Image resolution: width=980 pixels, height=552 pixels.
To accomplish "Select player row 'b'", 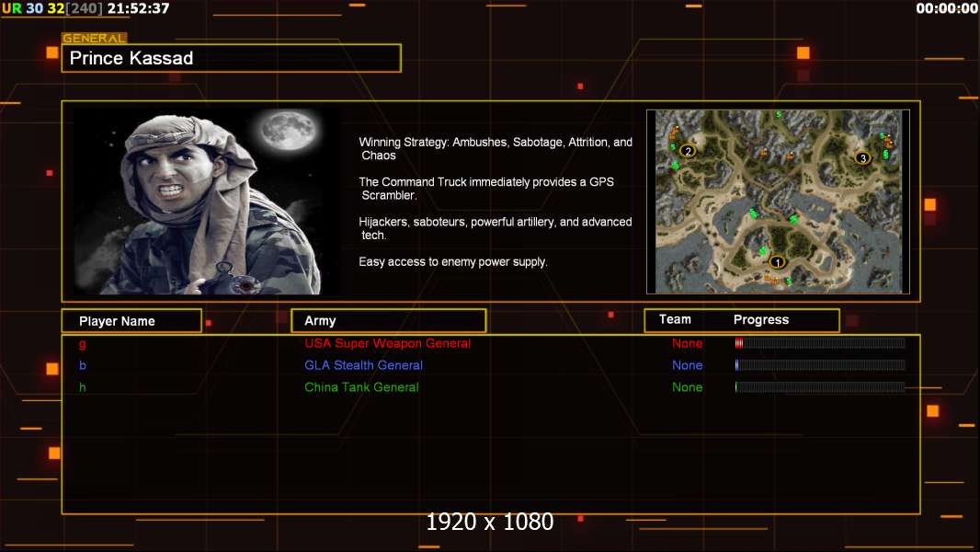I will 491,365.
